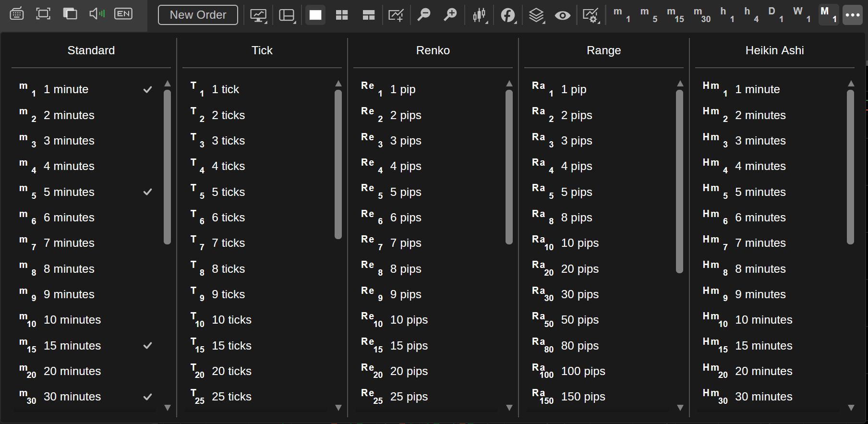Open the chart workspace monitor icon
The width and height of the screenshot is (868, 424).
pyautogui.click(x=259, y=15)
